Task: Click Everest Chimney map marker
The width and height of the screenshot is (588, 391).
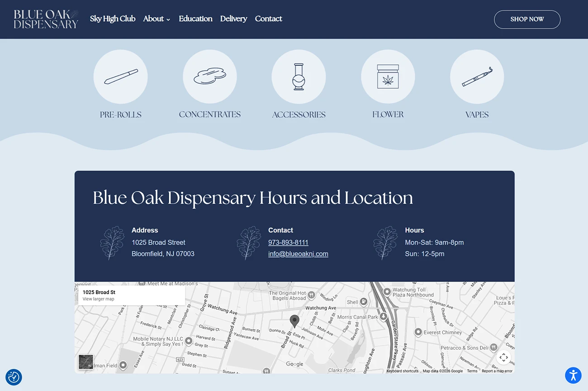Action: click(418, 332)
